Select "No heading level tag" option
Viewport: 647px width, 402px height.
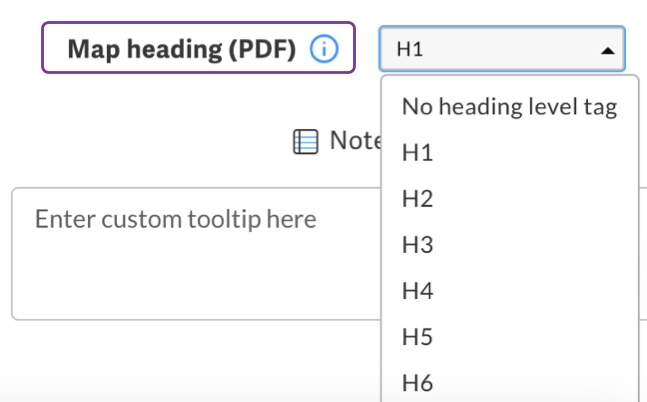pyautogui.click(x=510, y=106)
